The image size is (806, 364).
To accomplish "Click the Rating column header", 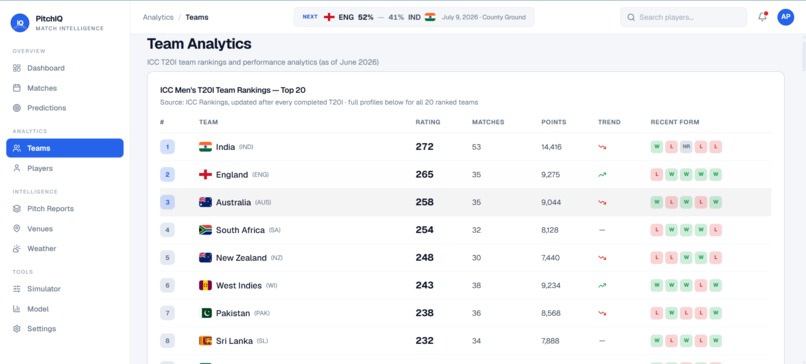I will [x=428, y=122].
